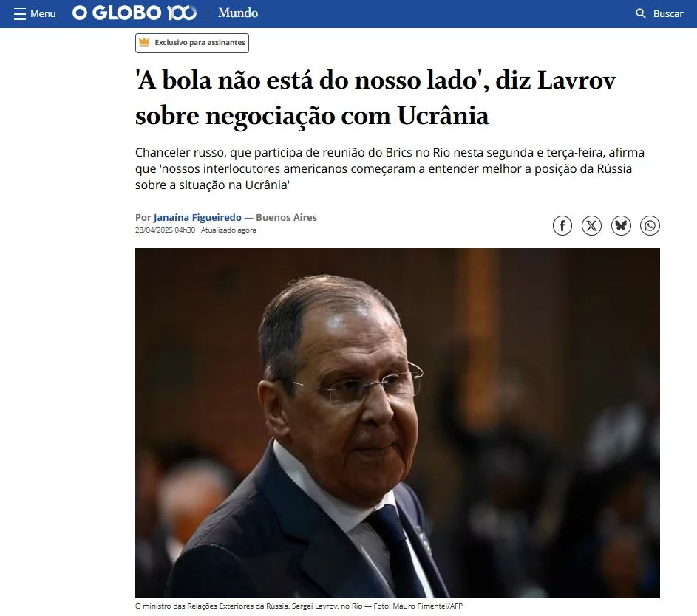Image resolution: width=697 pixels, height=616 pixels.
Task: Open the hamburger Menu icon
Action: (19, 14)
